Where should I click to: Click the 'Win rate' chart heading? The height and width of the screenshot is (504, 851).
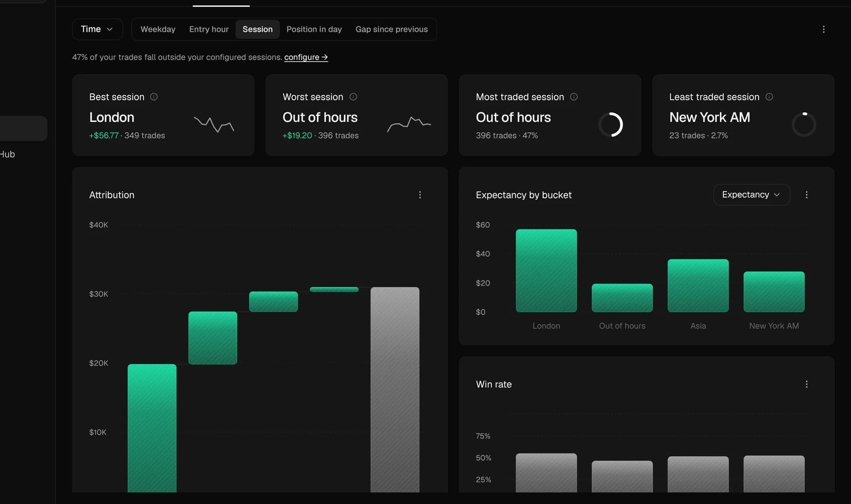[x=494, y=384]
